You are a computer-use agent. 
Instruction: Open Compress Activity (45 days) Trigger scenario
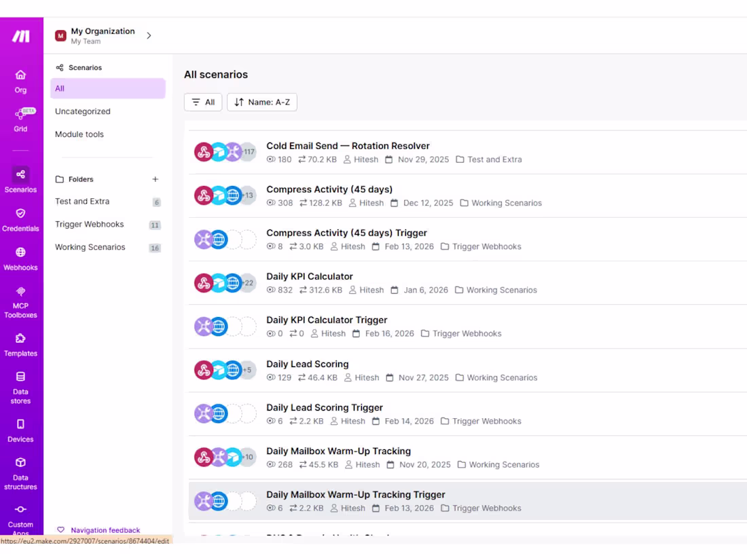coord(346,233)
